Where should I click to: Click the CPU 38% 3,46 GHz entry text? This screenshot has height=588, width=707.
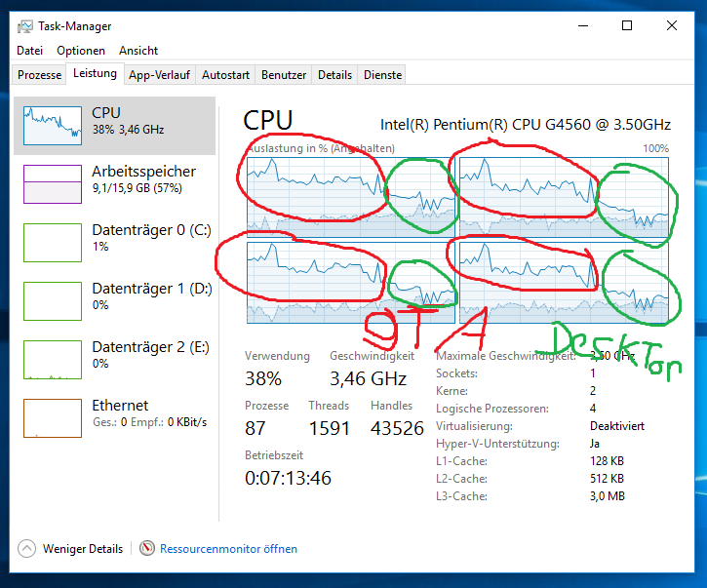point(128,121)
